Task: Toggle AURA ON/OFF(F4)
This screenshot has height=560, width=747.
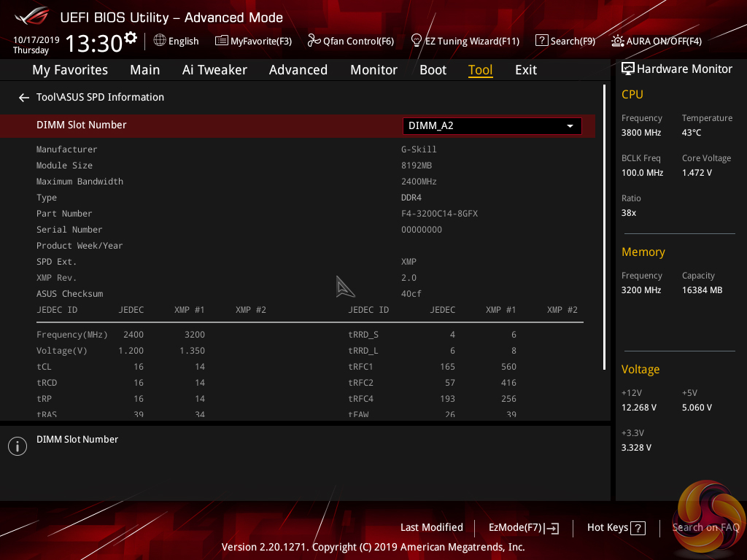Action: tap(664, 41)
